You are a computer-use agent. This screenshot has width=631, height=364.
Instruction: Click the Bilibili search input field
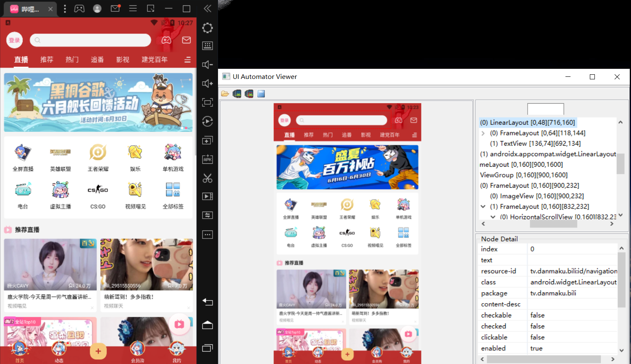tap(90, 40)
